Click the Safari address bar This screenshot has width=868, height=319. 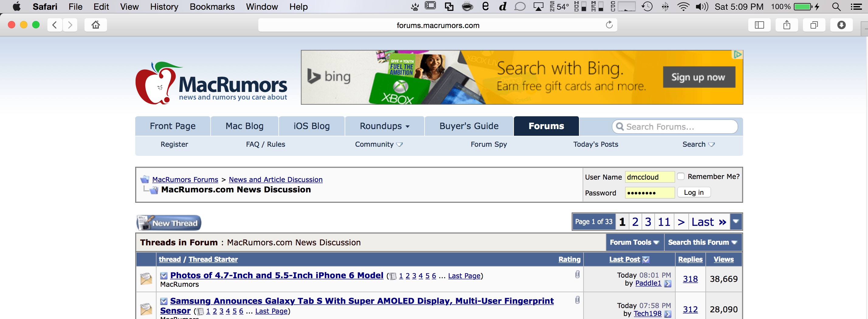(x=437, y=25)
